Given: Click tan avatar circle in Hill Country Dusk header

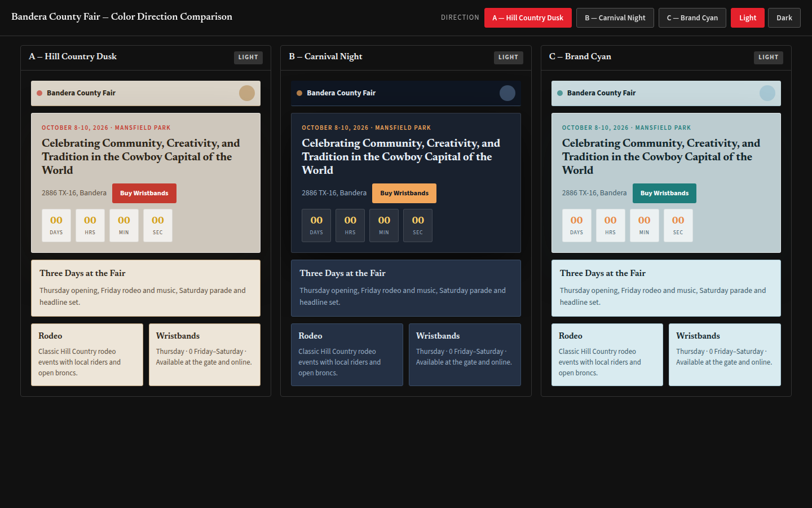Looking at the screenshot, I should [247, 93].
